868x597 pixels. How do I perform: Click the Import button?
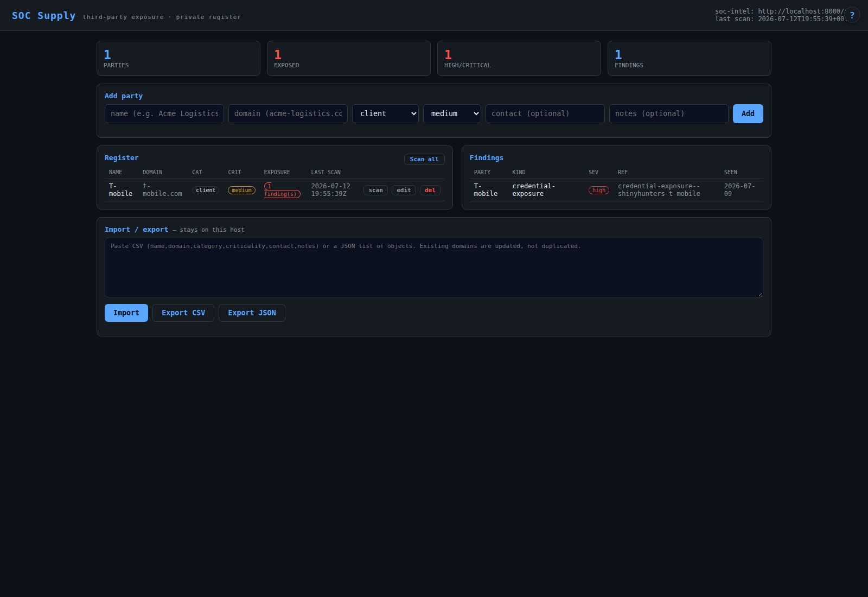[x=126, y=313]
